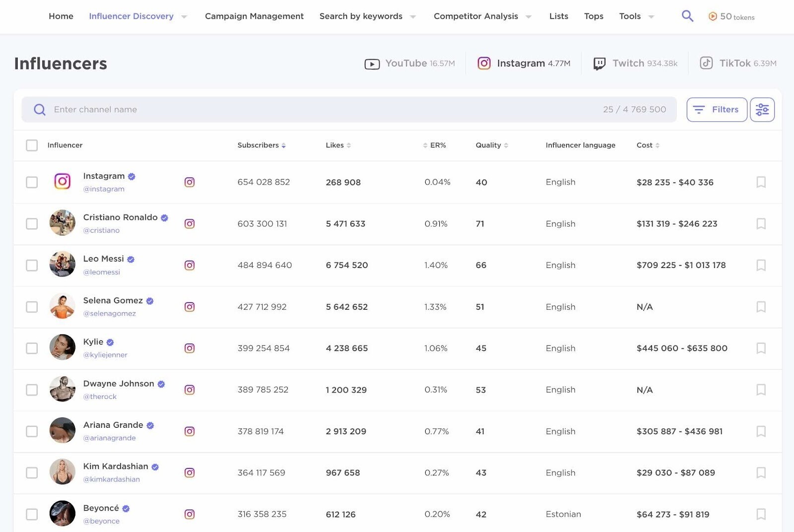
Task: Focus the Enter channel name search field
Action: tap(349, 110)
